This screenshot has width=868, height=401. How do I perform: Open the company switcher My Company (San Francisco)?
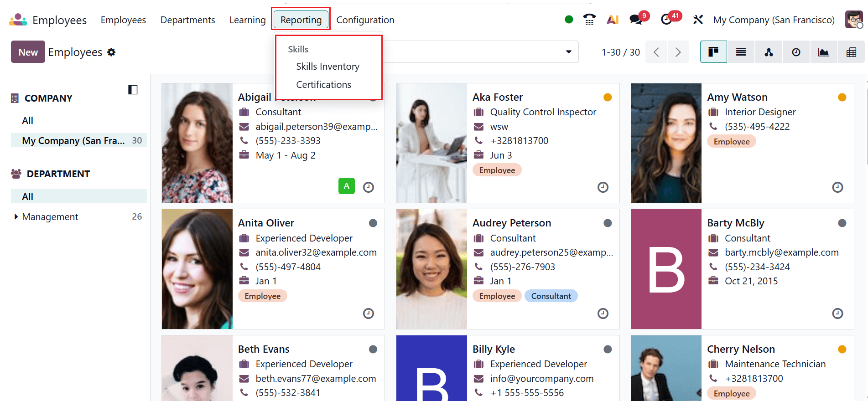coord(774,20)
